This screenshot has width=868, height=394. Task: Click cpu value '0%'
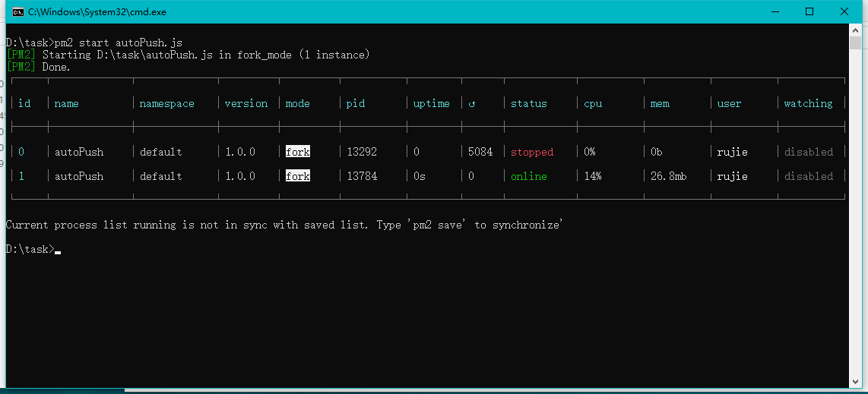click(590, 152)
